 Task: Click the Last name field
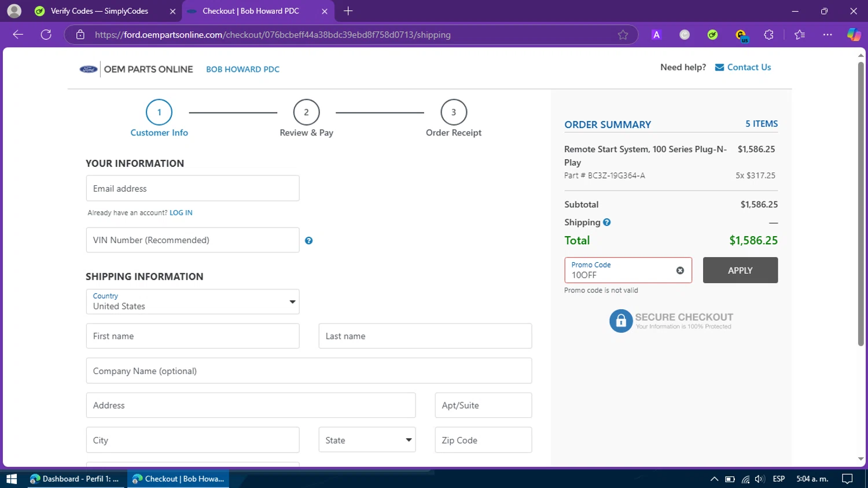[x=425, y=336]
